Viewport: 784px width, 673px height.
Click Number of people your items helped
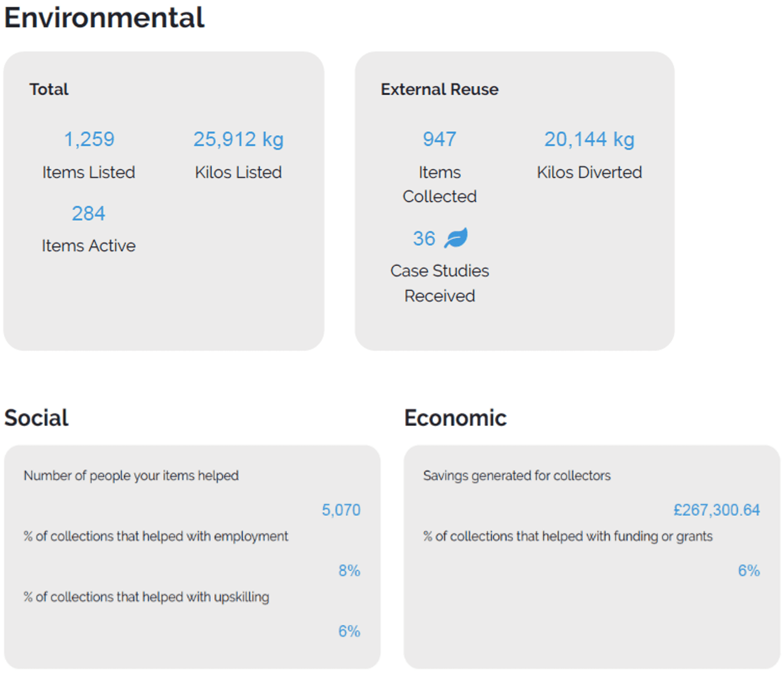[x=131, y=476]
